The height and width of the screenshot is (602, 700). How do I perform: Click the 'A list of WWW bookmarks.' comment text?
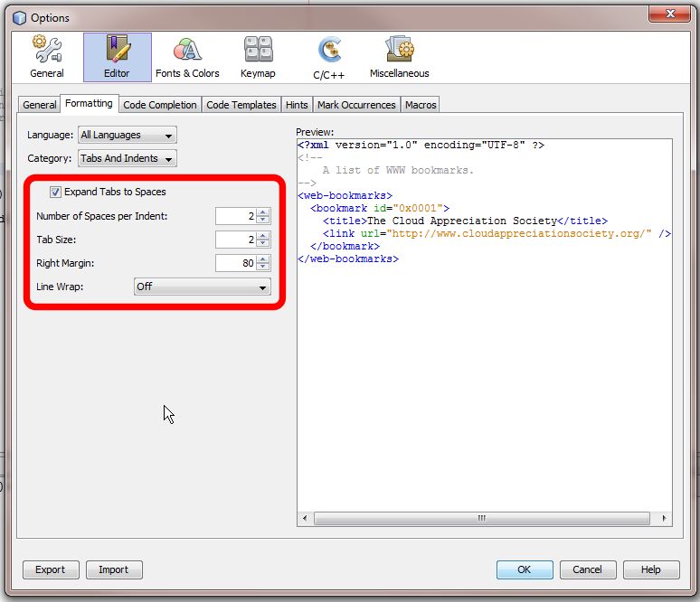pyautogui.click(x=398, y=171)
